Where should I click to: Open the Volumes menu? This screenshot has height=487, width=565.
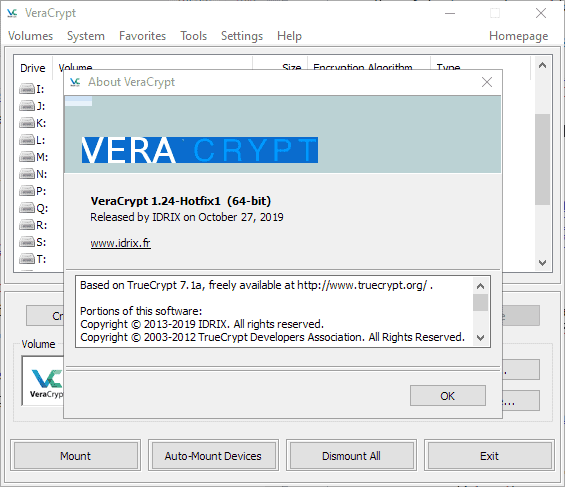pyautogui.click(x=31, y=36)
